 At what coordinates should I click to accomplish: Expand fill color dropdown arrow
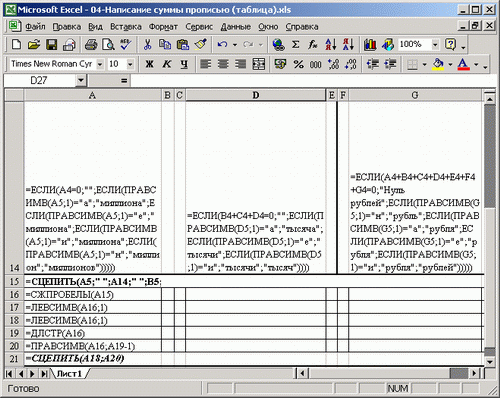point(450,64)
